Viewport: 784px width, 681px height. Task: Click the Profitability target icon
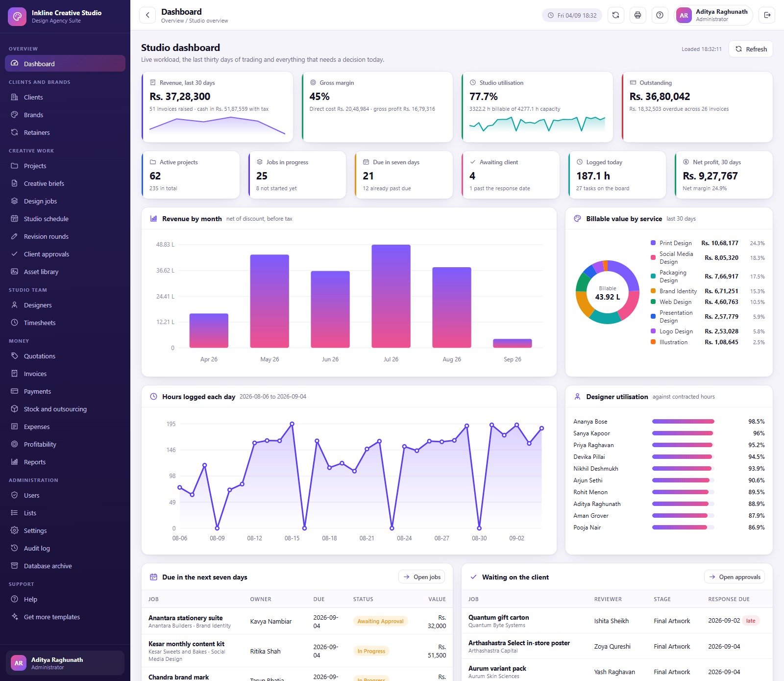coord(15,444)
